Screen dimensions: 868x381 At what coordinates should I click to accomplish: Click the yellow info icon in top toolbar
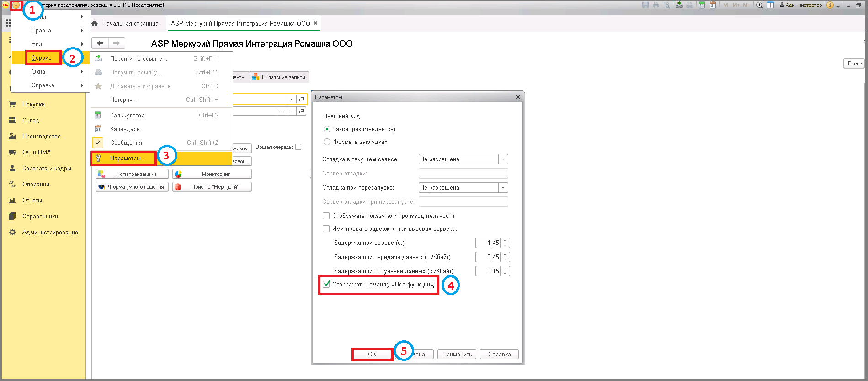[x=830, y=5]
